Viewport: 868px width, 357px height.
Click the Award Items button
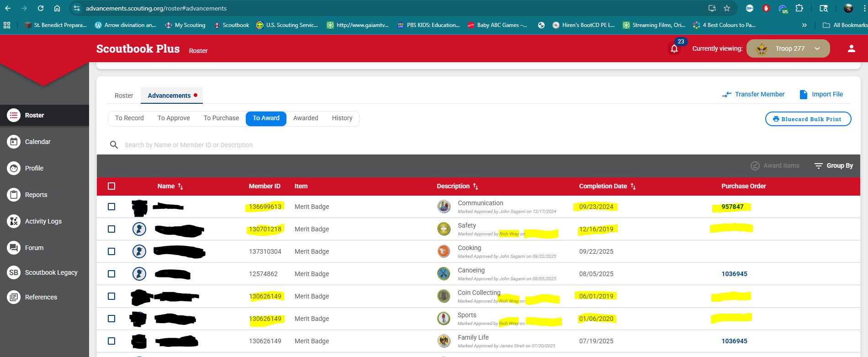[x=775, y=166]
